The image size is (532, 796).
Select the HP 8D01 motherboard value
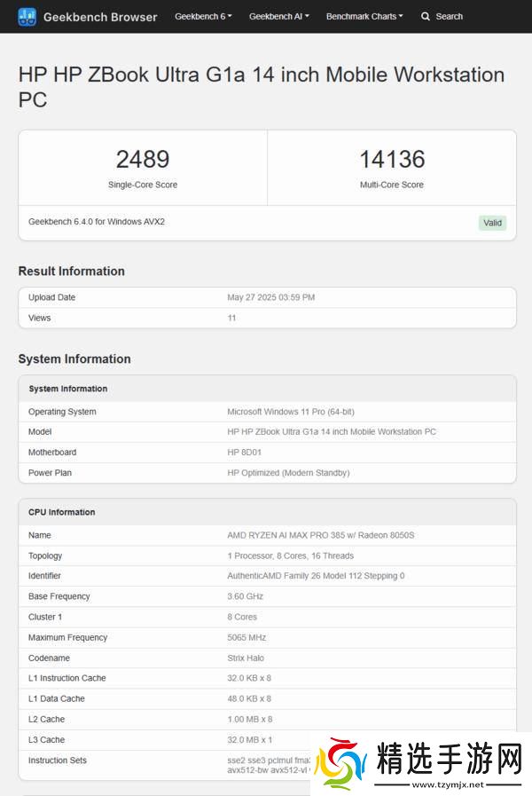click(x=245, y=453)
